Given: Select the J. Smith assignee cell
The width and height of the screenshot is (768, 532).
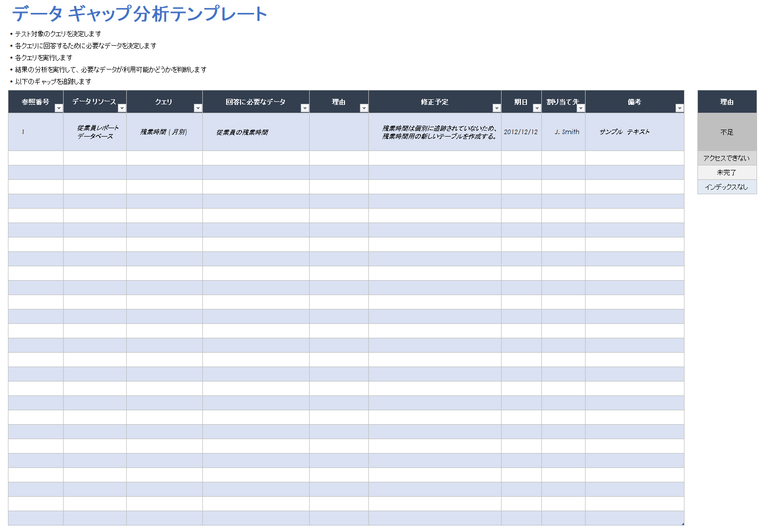Looking at the screenshot, I should coord(563,132).
